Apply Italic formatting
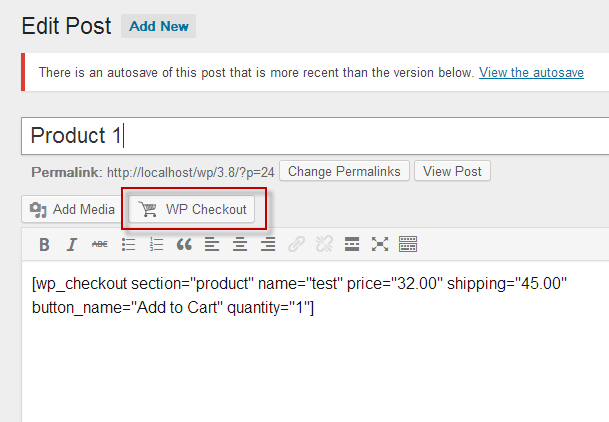Screen dimensions: 609x422 (72, 245)
